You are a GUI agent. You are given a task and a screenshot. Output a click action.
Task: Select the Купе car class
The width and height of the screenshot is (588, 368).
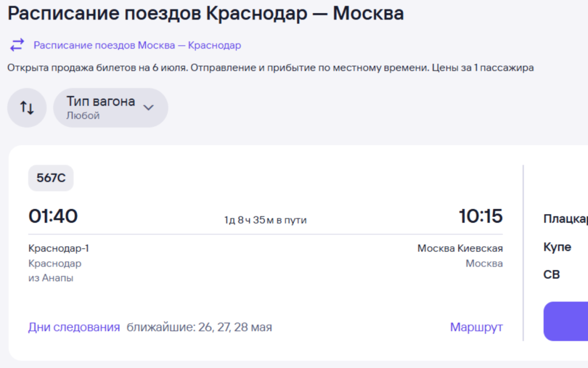(556, 246)
